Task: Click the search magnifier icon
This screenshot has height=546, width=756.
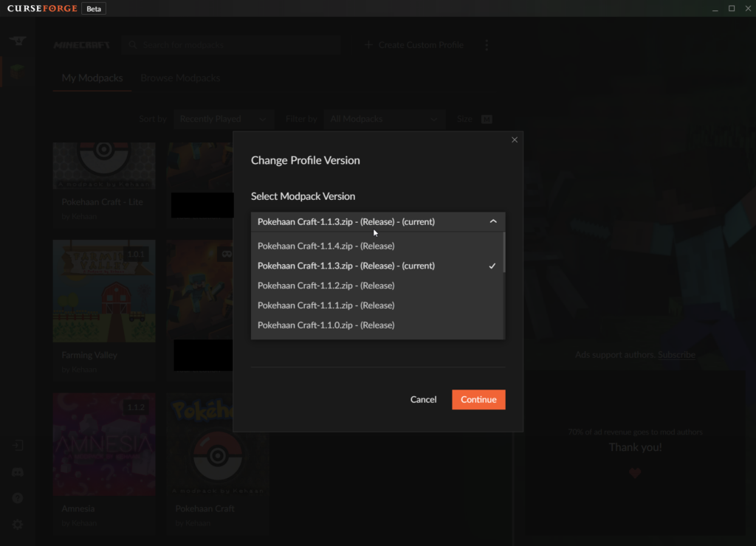Action: click(133, 45)
